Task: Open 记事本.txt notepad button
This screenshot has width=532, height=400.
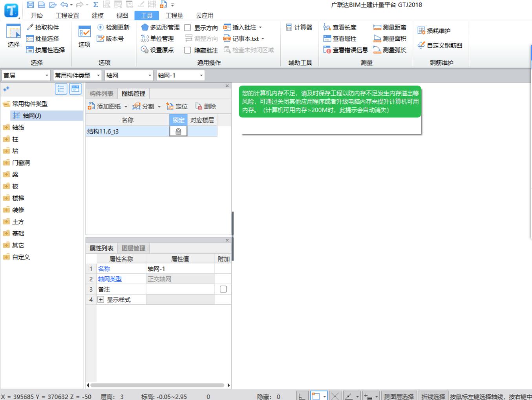Action: [244, 38]
